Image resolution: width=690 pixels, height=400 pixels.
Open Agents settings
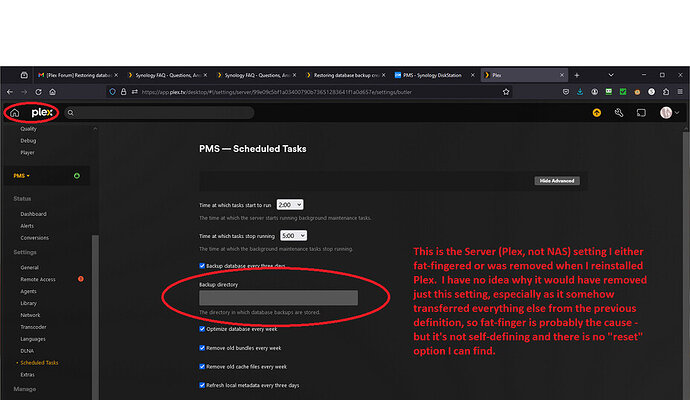click(x=29, y=291)
